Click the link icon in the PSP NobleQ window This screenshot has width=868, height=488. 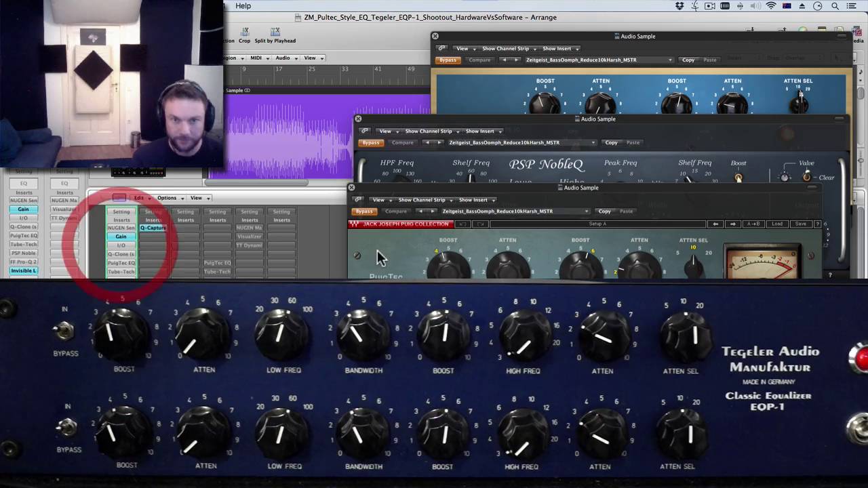(x=364, y=131)
